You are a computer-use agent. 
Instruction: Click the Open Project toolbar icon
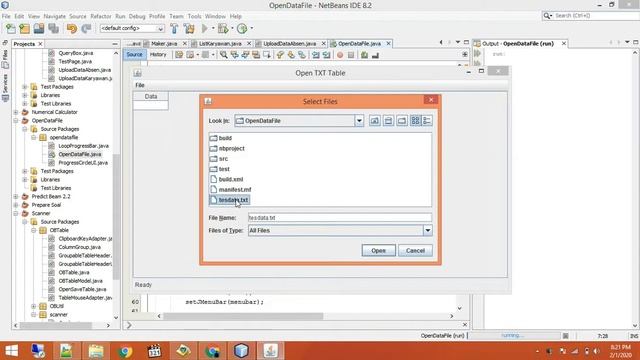39,29
